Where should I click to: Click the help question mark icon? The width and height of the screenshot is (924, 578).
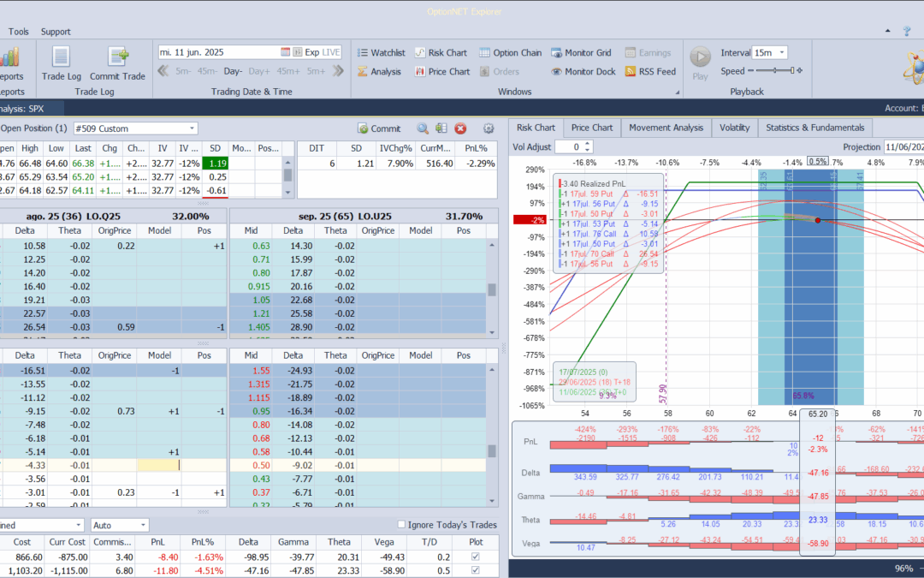click(906, 32)
